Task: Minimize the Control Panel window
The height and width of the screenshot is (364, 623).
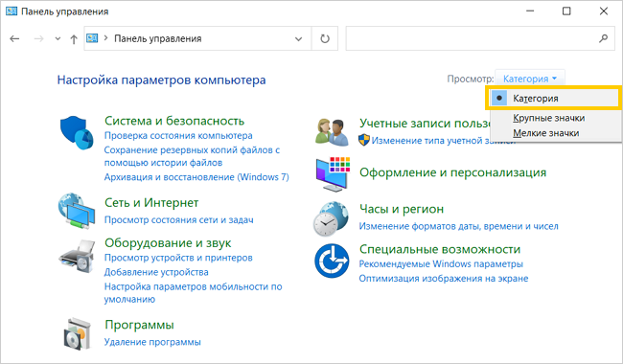Action: tap(530, 11)
